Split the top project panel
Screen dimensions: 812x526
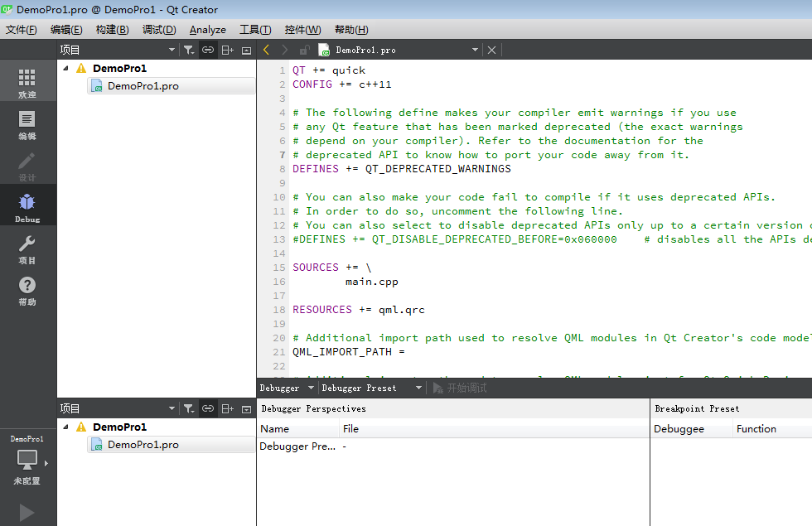[x=227, y=50]
